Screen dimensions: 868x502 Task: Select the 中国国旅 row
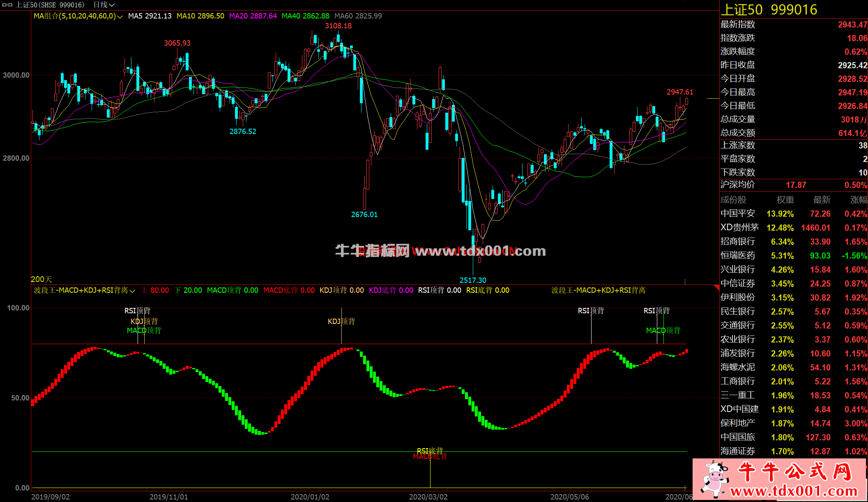[794, 437]
